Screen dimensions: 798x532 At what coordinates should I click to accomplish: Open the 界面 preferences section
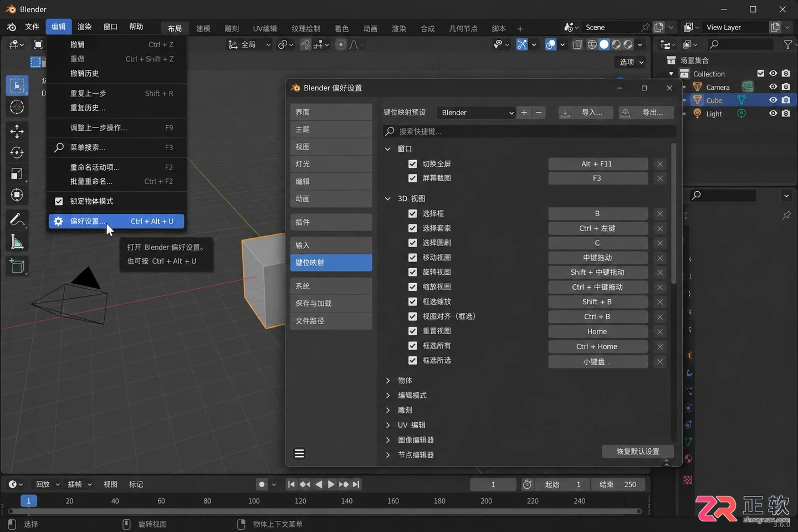(x=331, y=112)
